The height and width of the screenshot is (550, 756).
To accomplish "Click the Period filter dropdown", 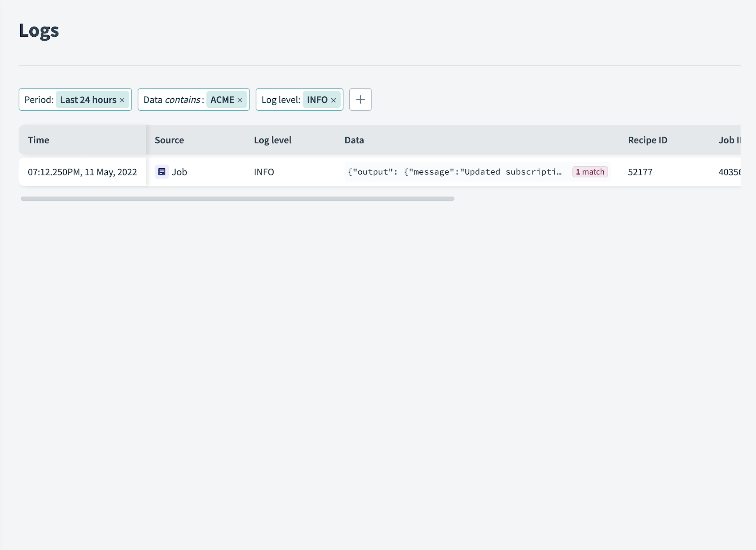I will (x=75, y=99).
